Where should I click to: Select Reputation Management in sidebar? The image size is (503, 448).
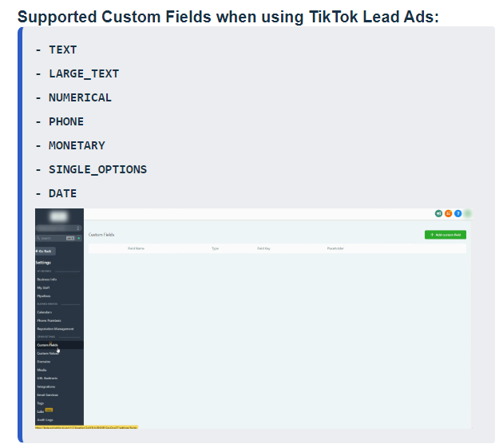pos(55,329)
